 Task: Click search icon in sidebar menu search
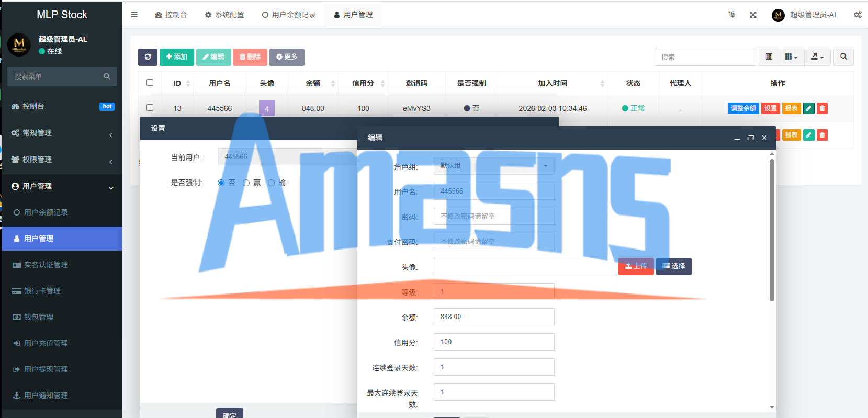107,76
